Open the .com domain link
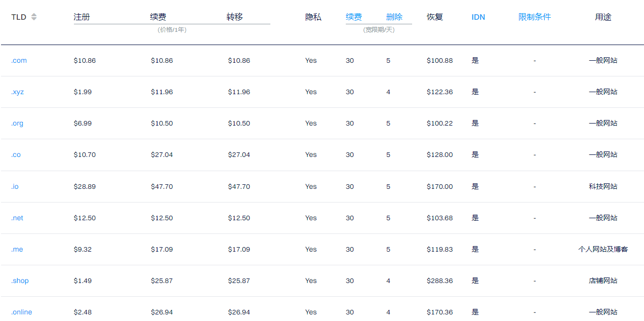This screenshot has width=644, height=321. tap(19, 60)
